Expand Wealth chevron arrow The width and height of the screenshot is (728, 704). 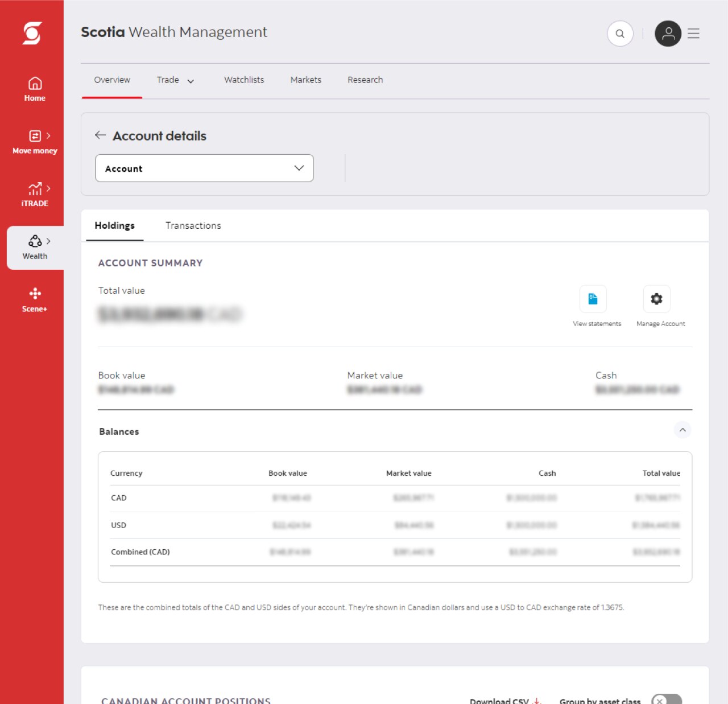(x=48, y=241)
